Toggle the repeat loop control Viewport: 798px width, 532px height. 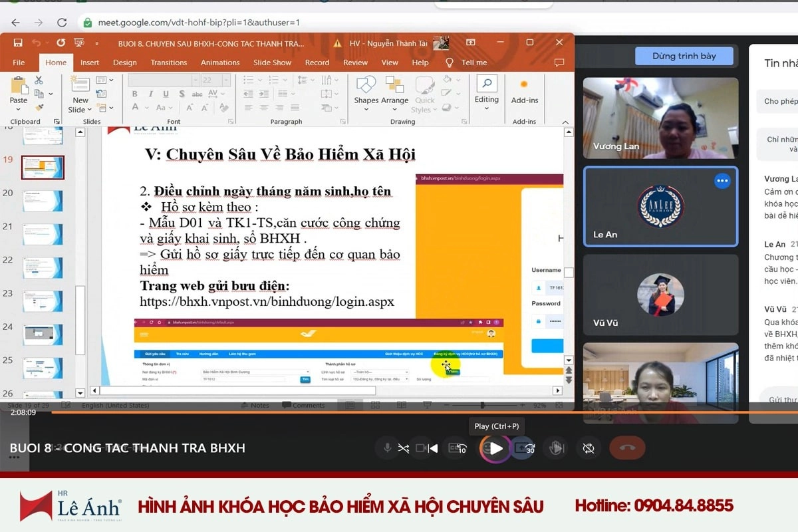(x=588, y=448)
